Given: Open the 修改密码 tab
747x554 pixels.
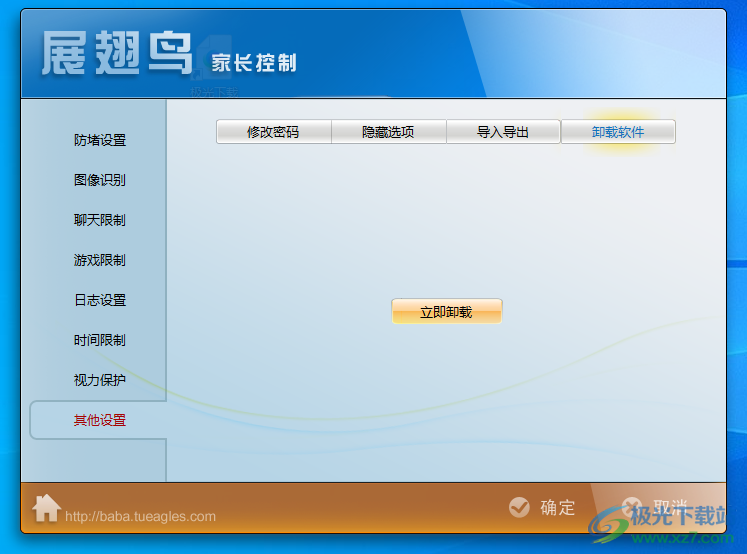Looking at the screenshot, I should pyautogui.click(x=273, y=131).
